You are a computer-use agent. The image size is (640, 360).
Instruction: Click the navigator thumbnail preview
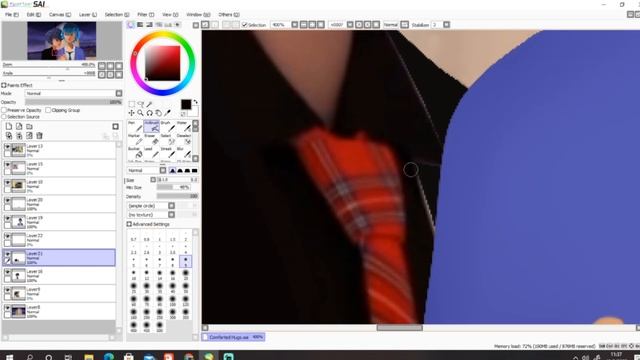pyautogui.click(x=62, y=41)
